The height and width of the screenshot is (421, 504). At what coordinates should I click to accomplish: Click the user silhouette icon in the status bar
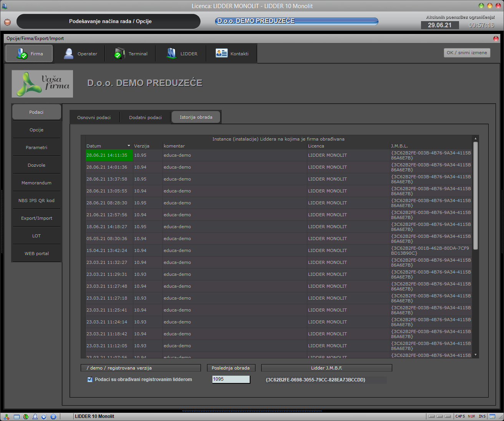coord(35,416)
